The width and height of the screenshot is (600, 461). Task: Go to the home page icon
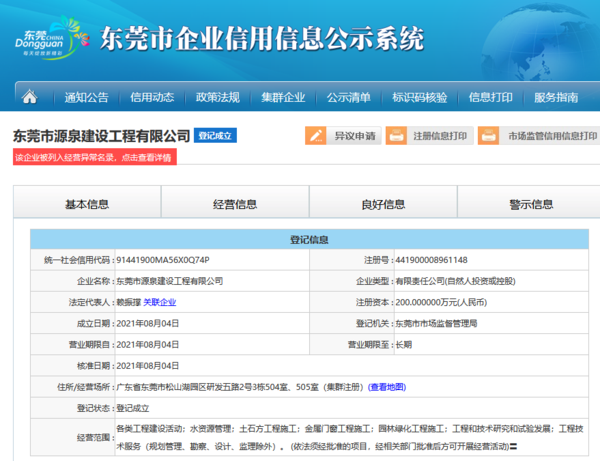pos(29,97)
